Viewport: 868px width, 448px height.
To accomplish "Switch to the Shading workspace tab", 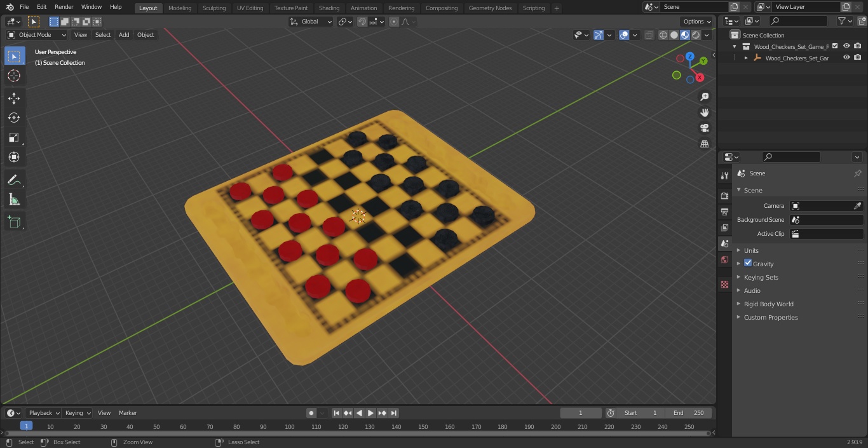I will tap(329, 8).
